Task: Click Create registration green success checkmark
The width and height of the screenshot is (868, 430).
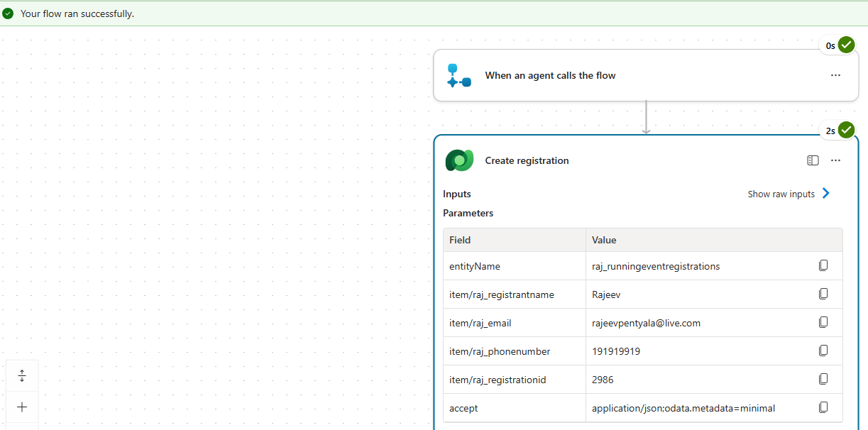Action: (846, 131)
